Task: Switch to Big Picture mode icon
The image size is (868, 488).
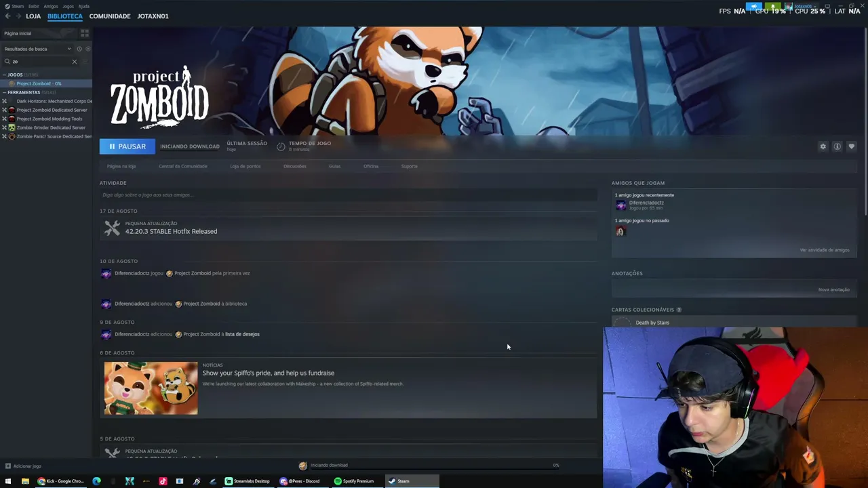Action: [827, 6]
